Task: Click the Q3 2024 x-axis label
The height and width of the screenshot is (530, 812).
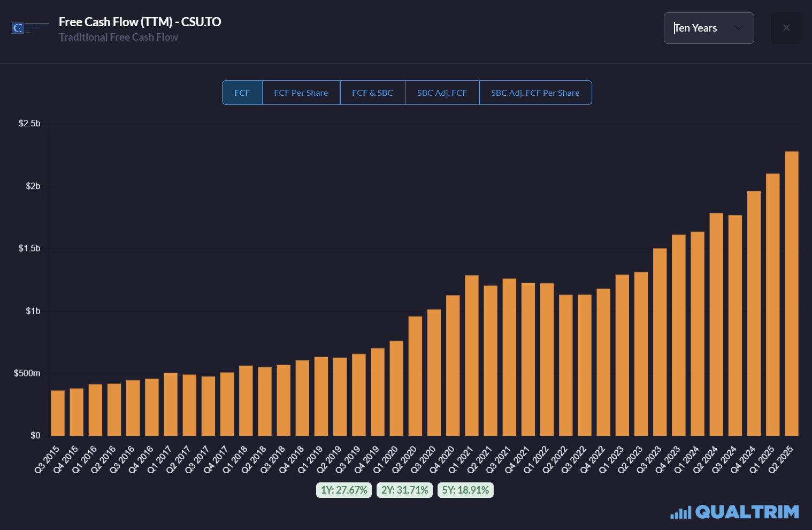Action: point(725,459)
